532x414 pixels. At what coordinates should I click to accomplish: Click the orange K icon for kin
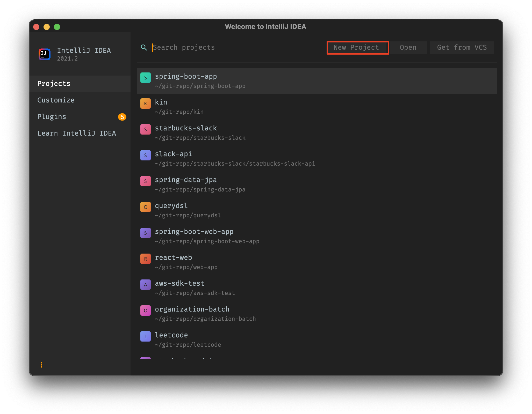tap(146, 103)
